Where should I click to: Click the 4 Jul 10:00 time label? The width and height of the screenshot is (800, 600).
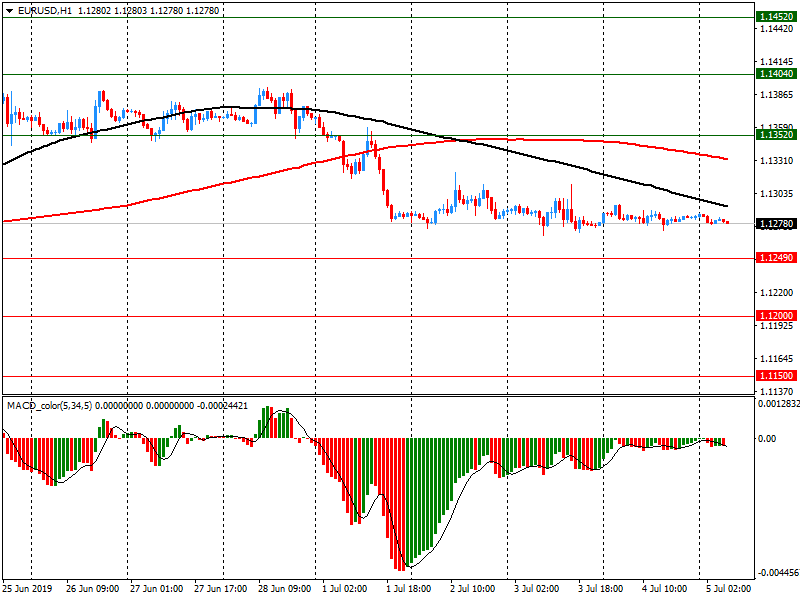(664, 589)
